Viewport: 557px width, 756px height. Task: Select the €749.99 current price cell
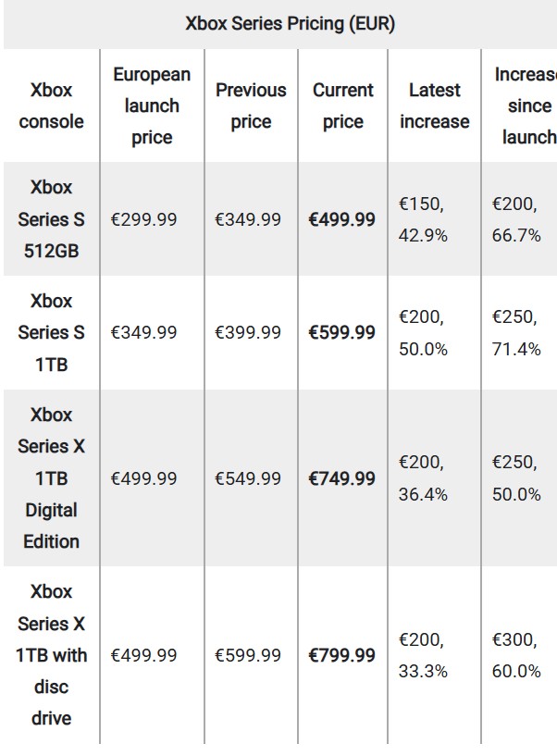[342, 478]
